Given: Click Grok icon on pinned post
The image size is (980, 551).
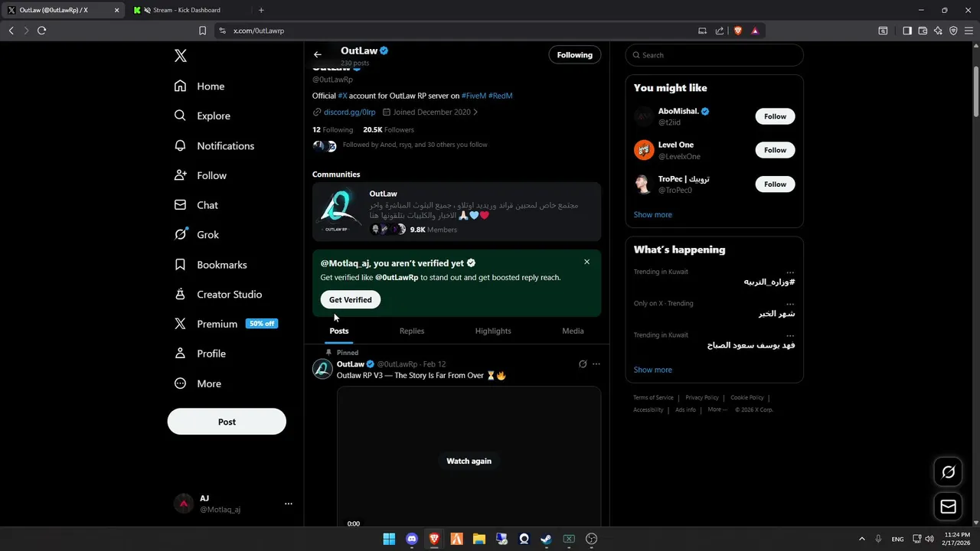Looking at the screenshot, I should tap(583, 364).
